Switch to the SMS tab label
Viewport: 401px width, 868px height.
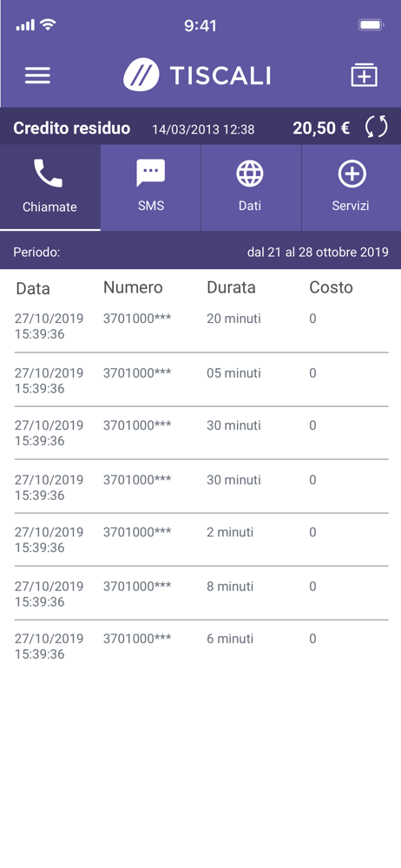click(x=151, y=206)
